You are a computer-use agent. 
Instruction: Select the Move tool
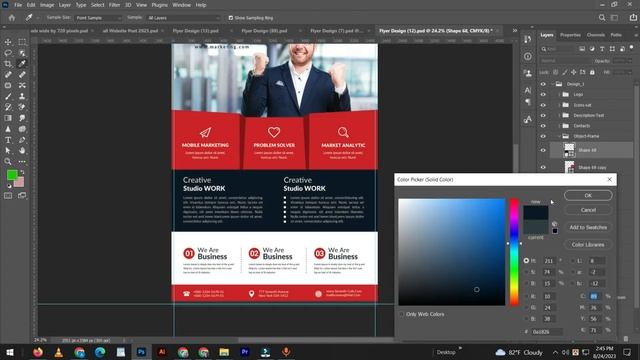pyautogui.click(x=8, y=42)
